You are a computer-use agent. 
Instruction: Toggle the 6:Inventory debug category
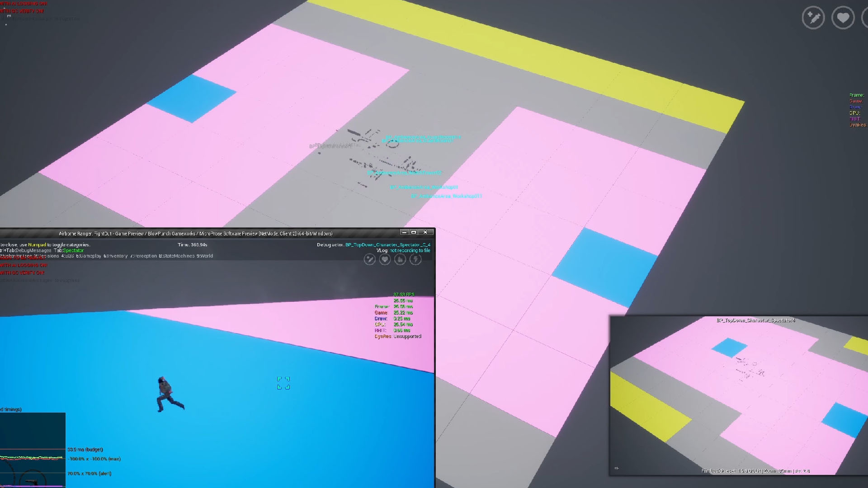115,256
